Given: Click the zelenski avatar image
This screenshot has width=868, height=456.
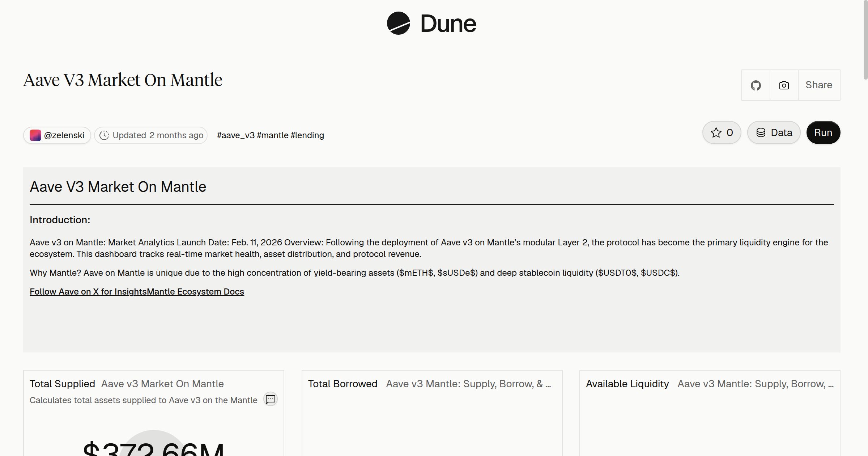Looking at the screenshot, I should pyautogui.click(x=35, y=135).
